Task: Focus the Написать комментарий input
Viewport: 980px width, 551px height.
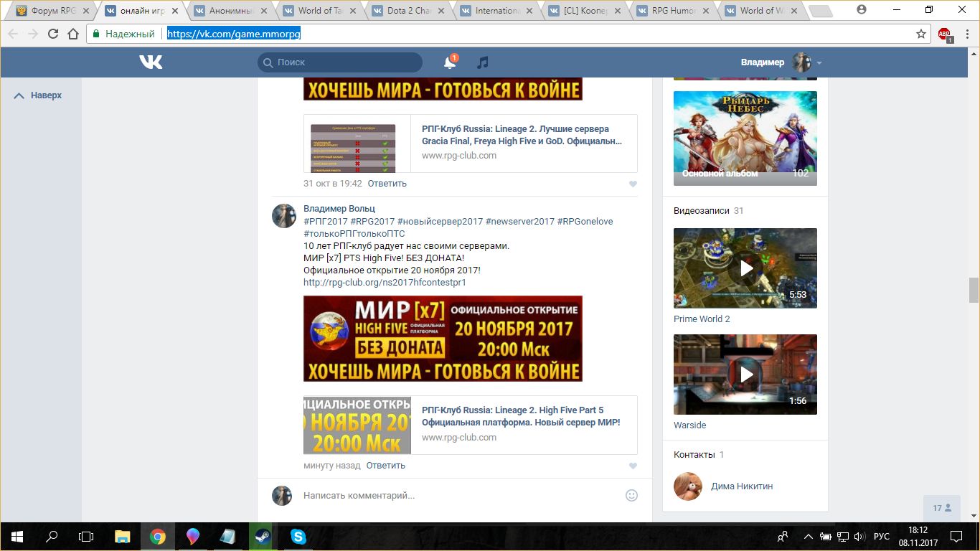Action: coord(459,496)
